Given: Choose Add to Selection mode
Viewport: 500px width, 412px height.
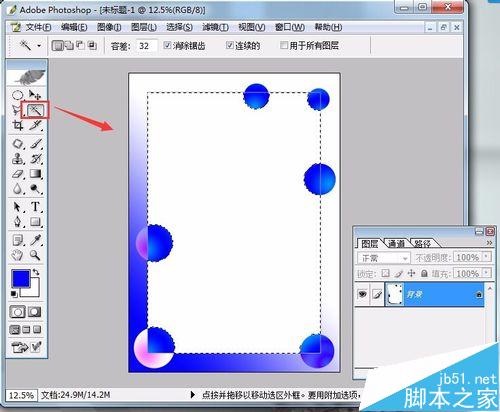Looking at the screenshot, I should point(69,45).
